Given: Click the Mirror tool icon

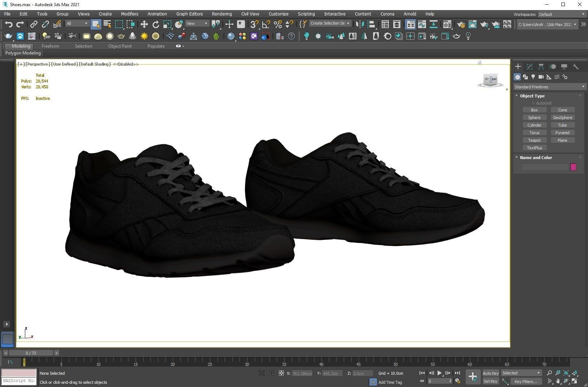Looking at the screenshot, I should (360, 24).
